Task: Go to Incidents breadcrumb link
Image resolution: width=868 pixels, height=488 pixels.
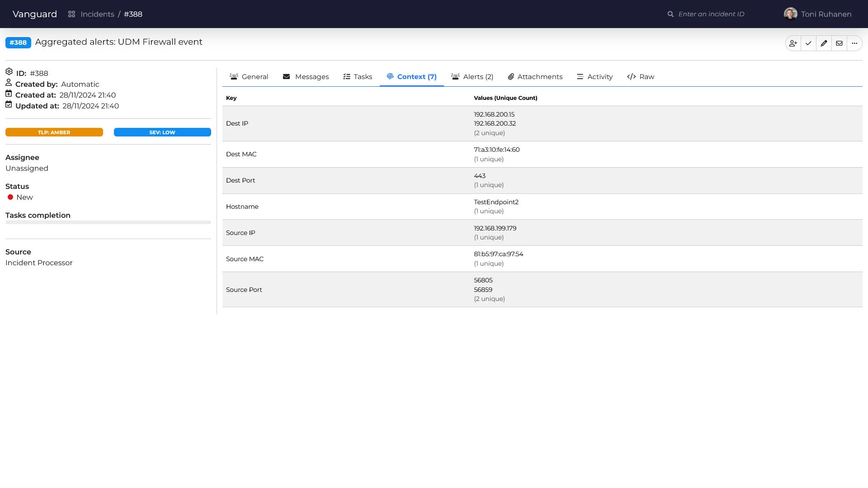Action: [97, 14]
